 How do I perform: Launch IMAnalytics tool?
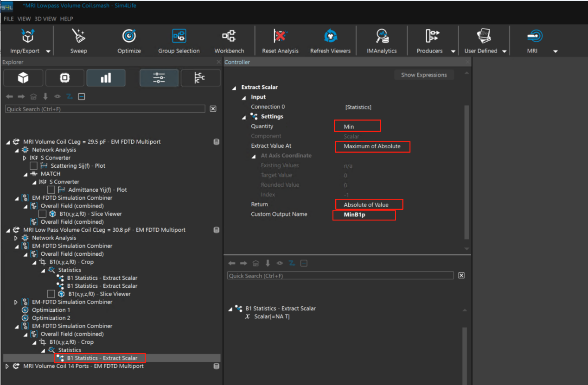point(382,37)
